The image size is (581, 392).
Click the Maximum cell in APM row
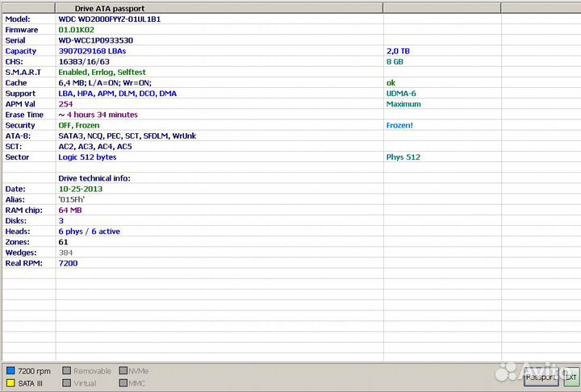coord(403,104)
